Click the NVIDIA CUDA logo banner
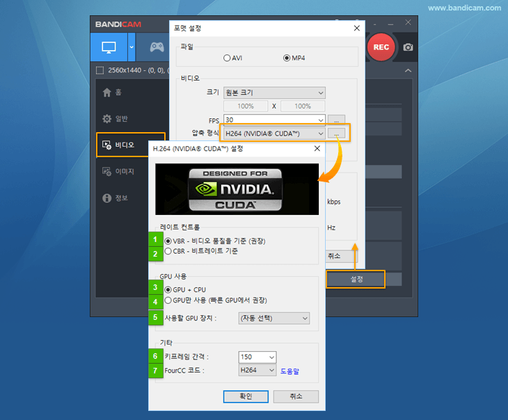 (237, 189)
